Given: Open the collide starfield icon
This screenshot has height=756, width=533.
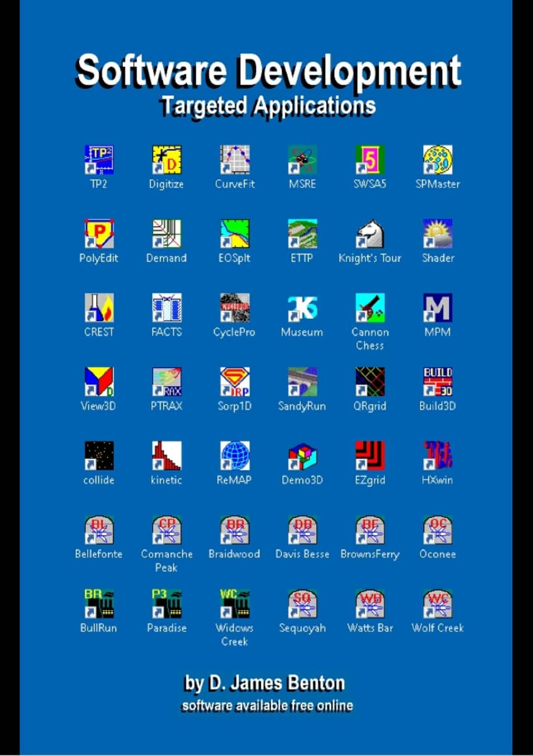Looking at the screenshot, I should click(x=99, y=456).
